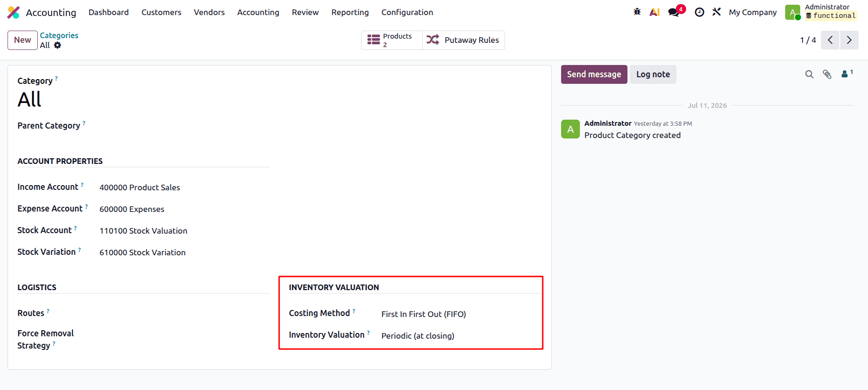Open the Putaway Rules smart button
Image resolution: width=868 pixels, height=390 pixels.
[x=464, y=40]
